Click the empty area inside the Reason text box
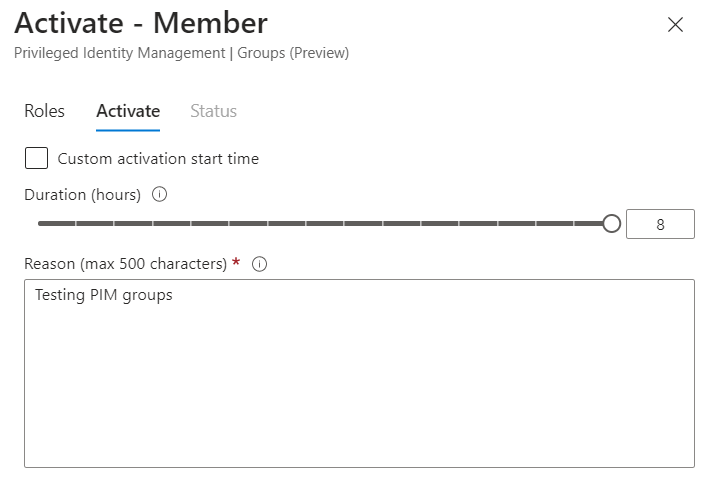 point(358,390)
